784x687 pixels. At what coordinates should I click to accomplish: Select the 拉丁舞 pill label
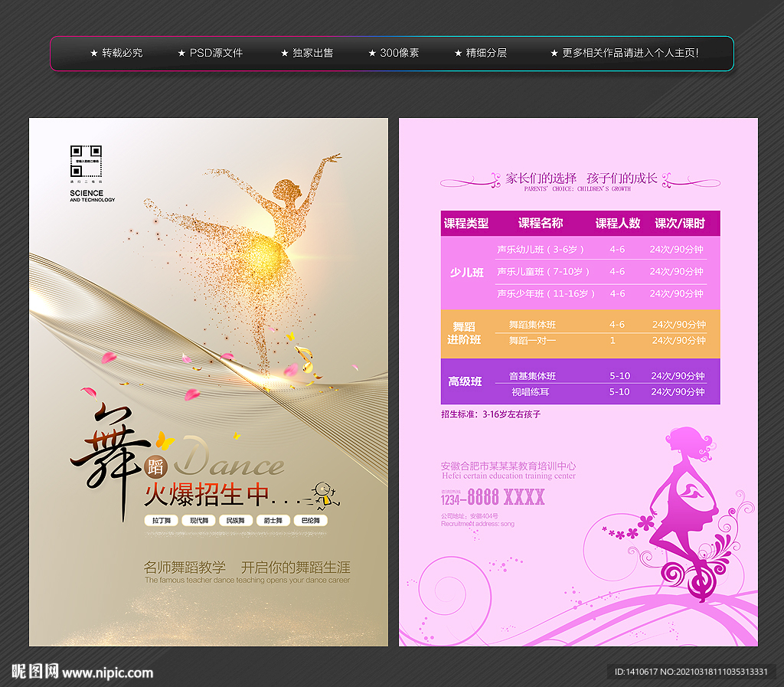162,521
